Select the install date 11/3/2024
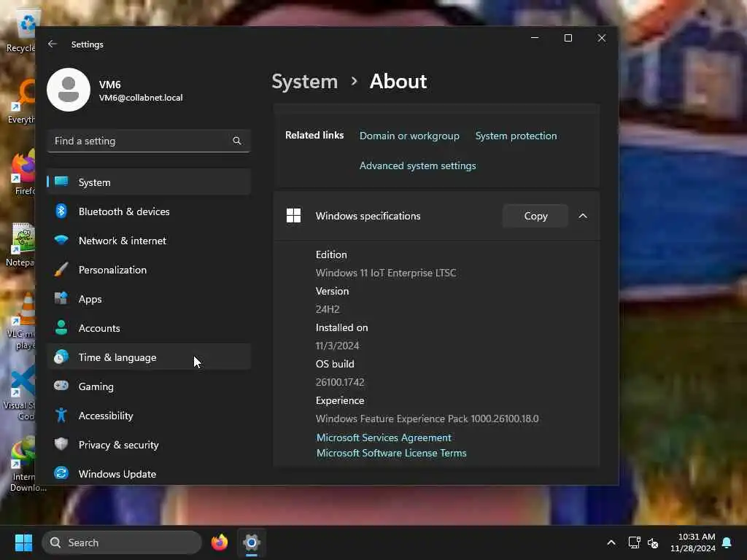 [337, 346]
